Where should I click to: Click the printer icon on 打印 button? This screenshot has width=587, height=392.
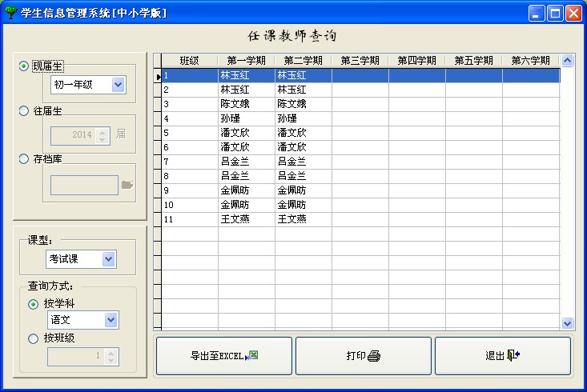[374, 356]
